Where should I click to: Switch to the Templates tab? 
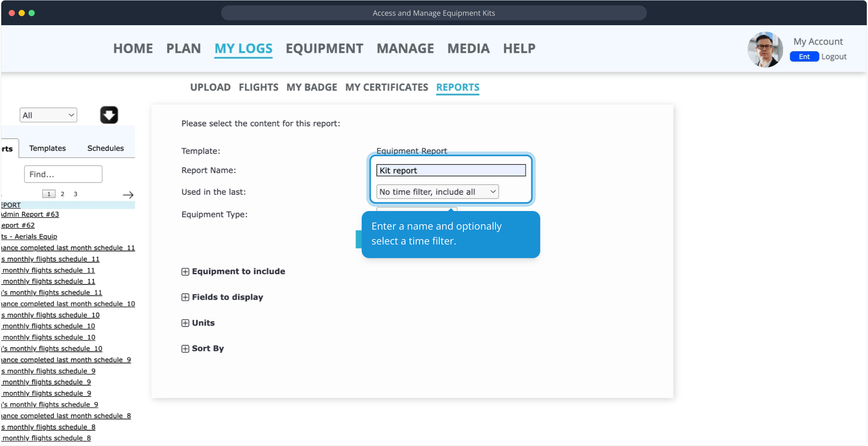(47, 148)
